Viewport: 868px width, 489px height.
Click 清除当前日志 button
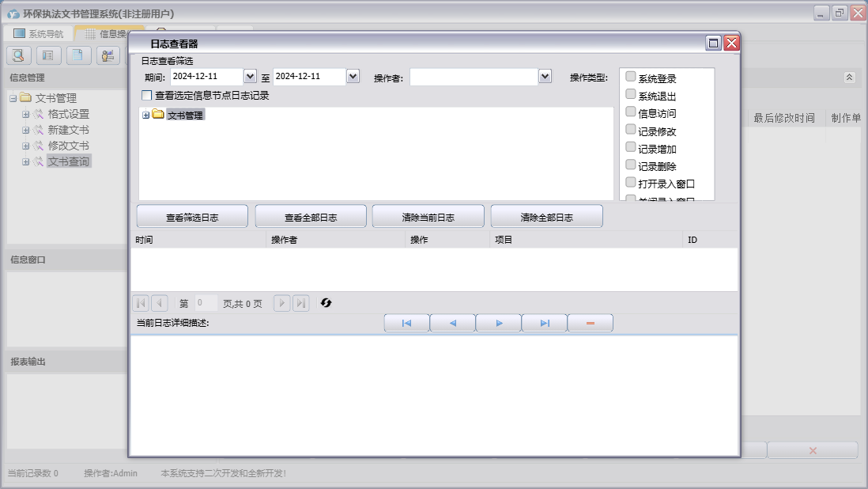[428, 217]
